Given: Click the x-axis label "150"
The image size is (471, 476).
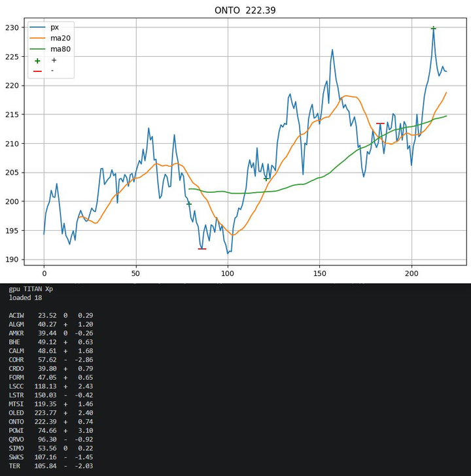Looking at the screenshot, I should point(319,273).
